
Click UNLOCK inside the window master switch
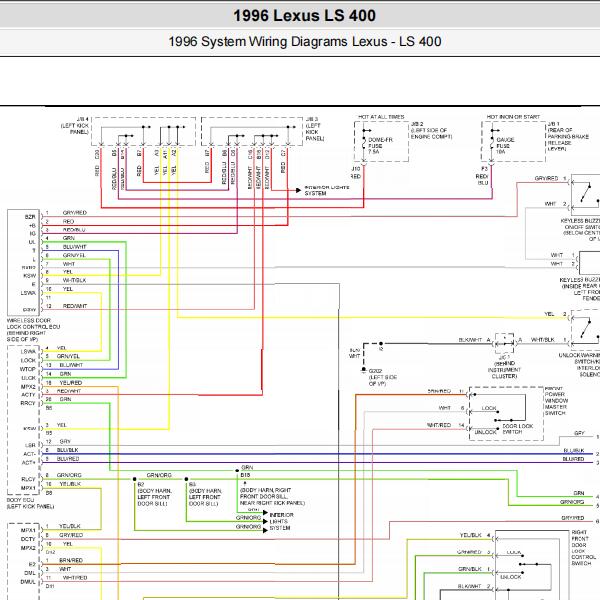coord(485,432)
